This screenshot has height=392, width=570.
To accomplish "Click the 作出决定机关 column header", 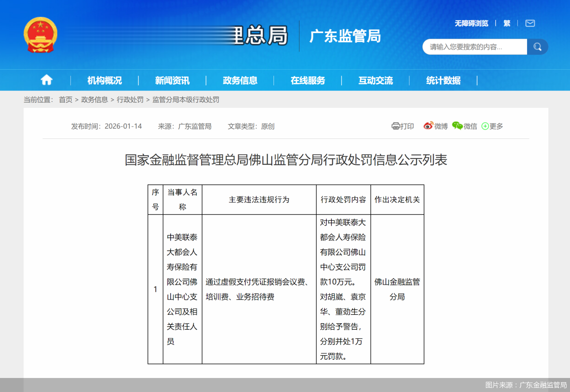I will 397,200.
